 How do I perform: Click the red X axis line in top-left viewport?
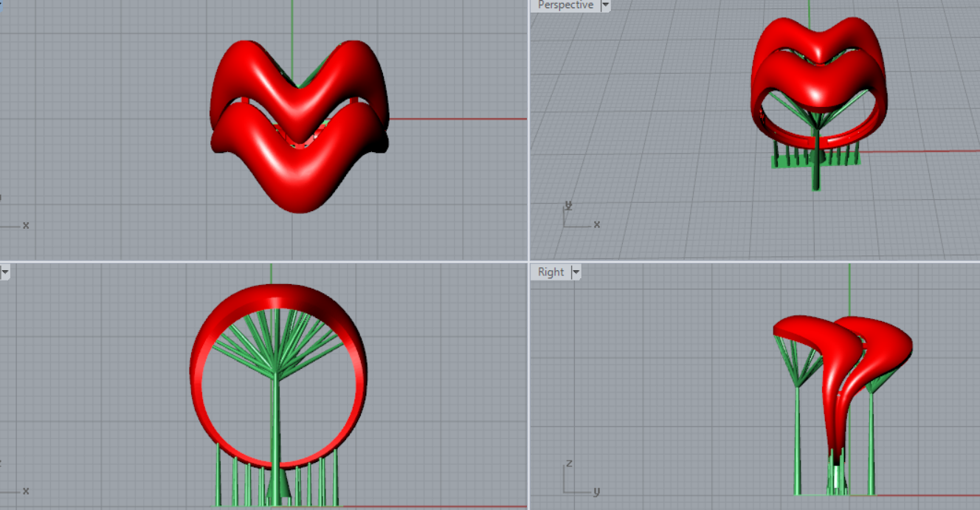(x=458, y=119)
